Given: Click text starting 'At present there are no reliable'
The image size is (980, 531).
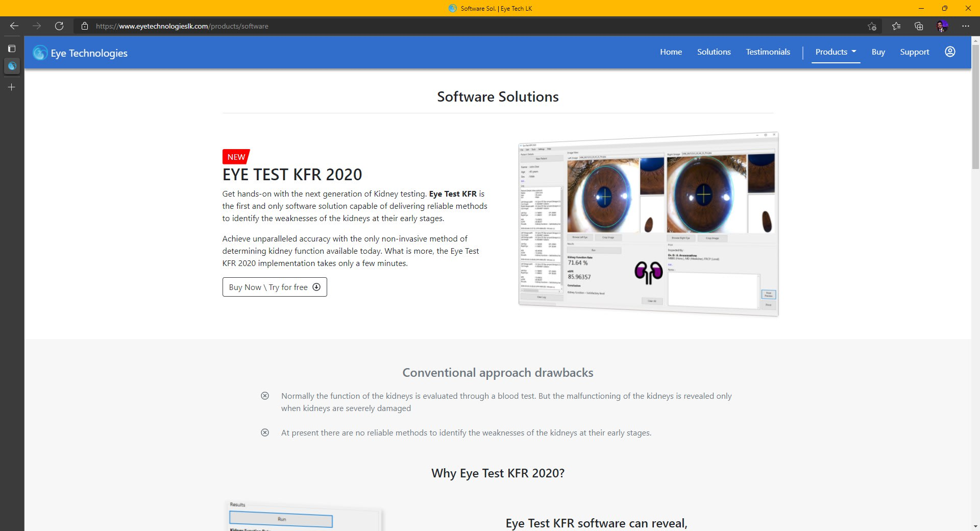Looking at the screenshot, I should tap(466, 432).
